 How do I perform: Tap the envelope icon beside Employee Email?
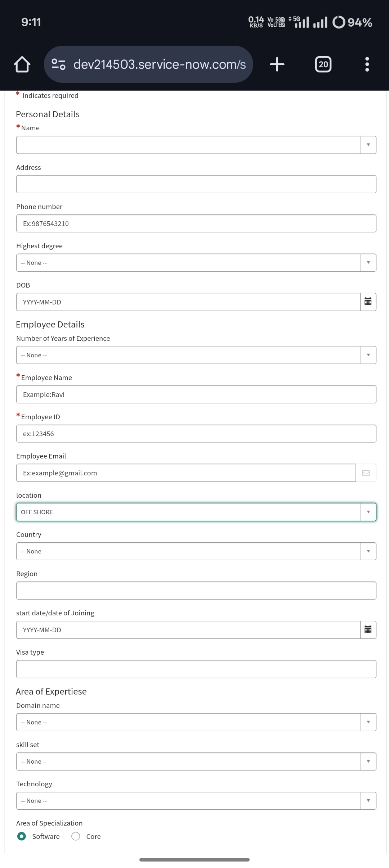pyautogui.click(x=366, y=473)
